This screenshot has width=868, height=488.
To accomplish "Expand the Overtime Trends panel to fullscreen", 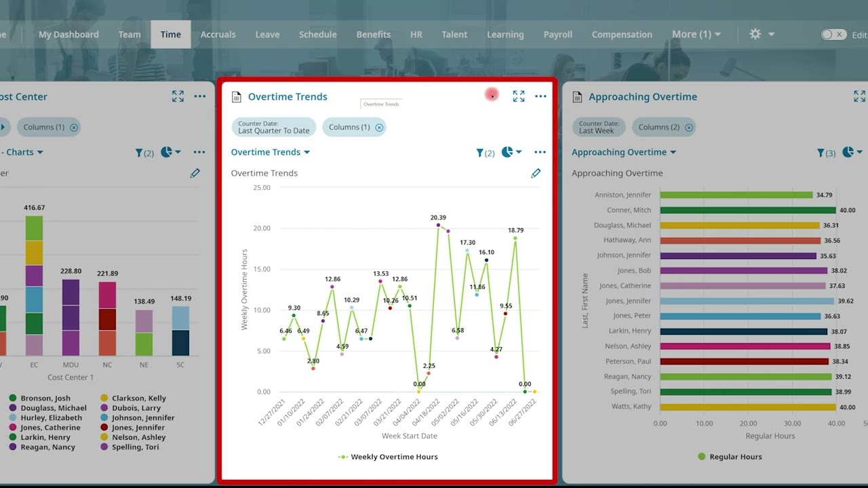I will (519, 96).
